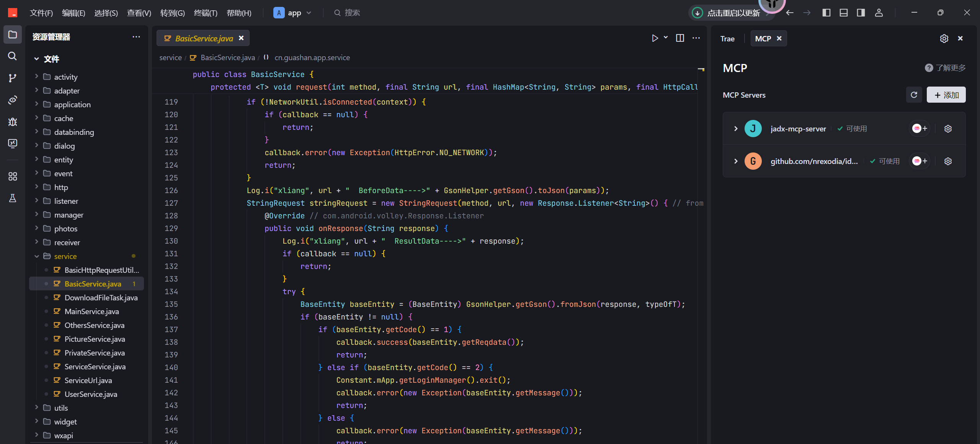Click the 搜索 search field
The width and height of the screenshot is (980, 444).
pos(352,13)
